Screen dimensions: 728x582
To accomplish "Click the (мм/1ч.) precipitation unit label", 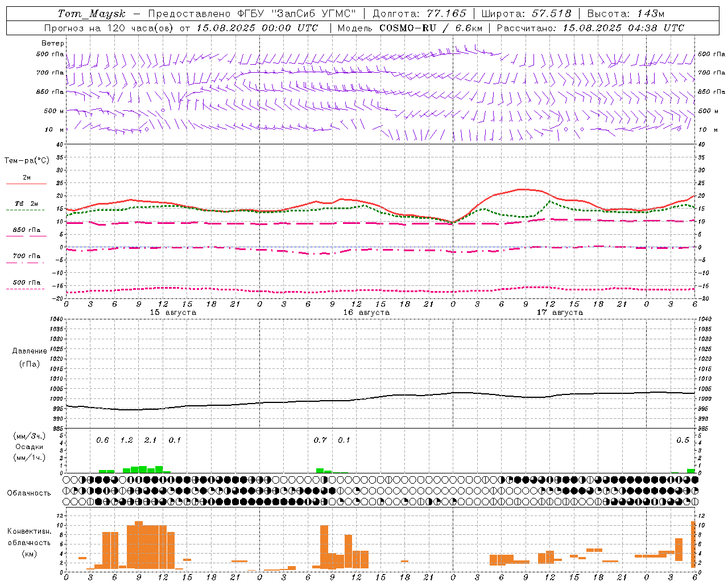I will [x=29, y=458].
